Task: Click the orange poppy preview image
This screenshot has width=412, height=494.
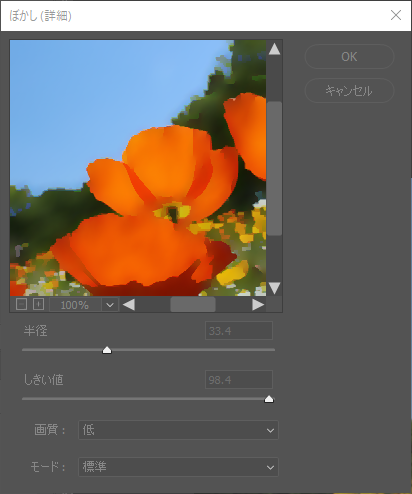Action: pyautogui.click(x=138, y=168)
